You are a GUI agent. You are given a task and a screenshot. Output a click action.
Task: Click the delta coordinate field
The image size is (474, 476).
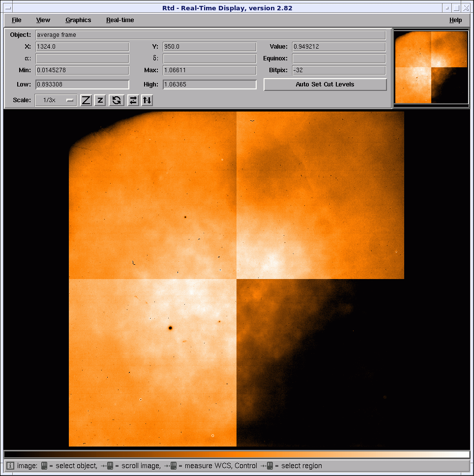point(209,58)
